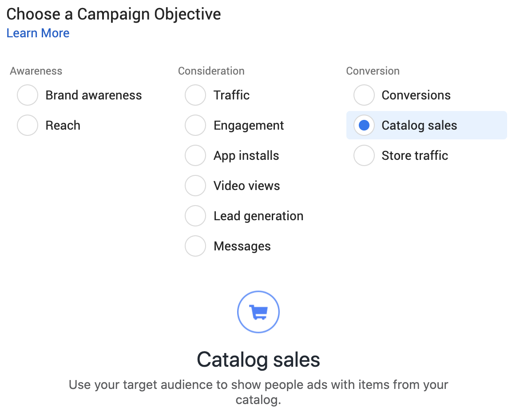
Task: Click the Store traffic label text
Action: pyautogui.click(x=415, y=155)
